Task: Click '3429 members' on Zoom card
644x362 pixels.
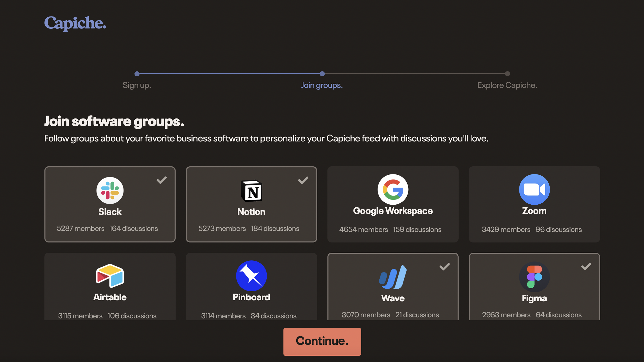Action: click(x=506, y=229)
